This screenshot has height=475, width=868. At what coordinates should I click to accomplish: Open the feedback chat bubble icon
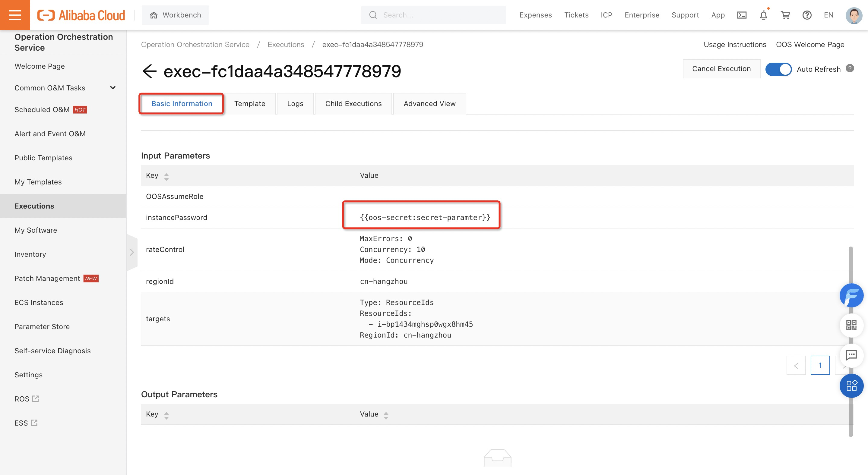pyautogui.click(x=851, y=355)
